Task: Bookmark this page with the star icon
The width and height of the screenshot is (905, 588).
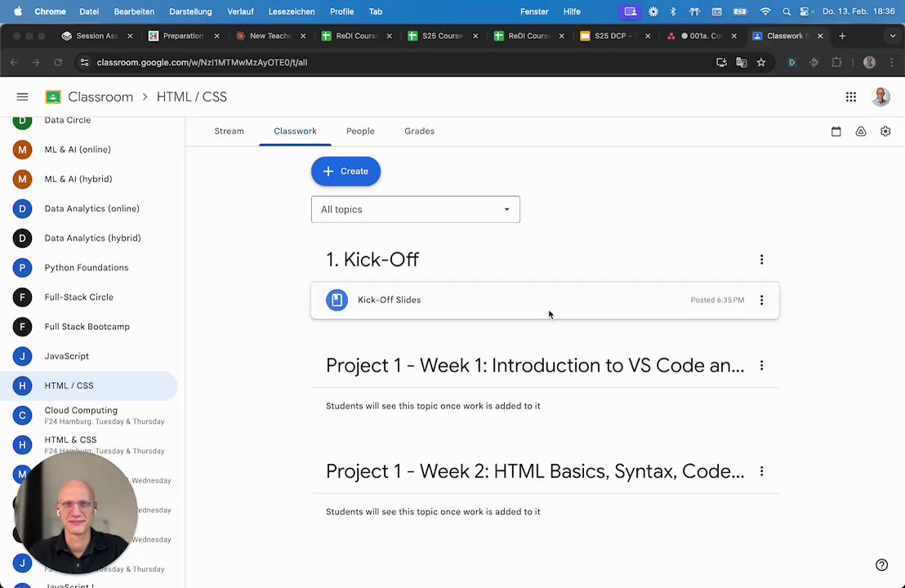Action: (761, 62)
